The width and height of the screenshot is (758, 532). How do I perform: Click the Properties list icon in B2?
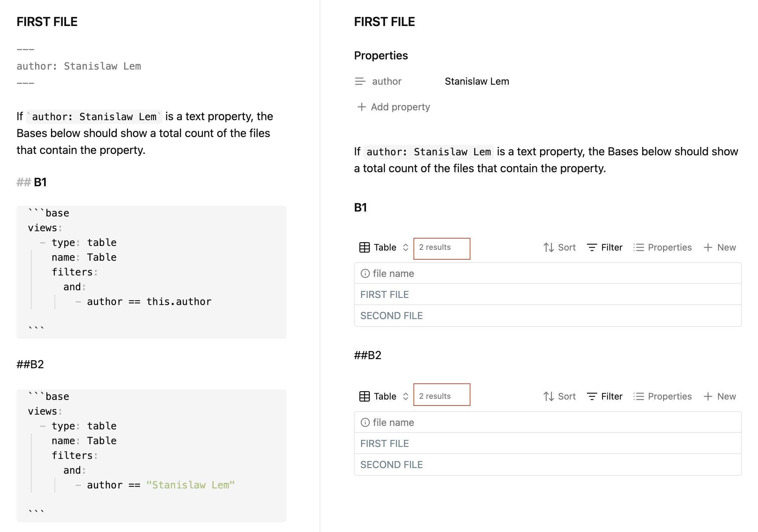tap(638, 396)
